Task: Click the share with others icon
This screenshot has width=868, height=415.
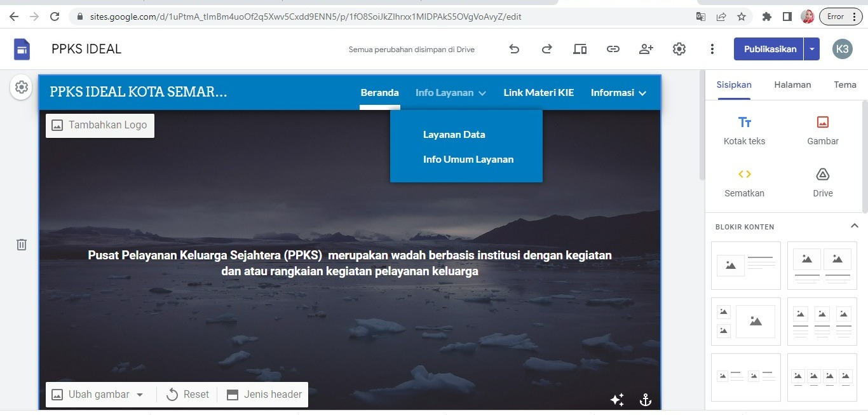Action: 646,49
